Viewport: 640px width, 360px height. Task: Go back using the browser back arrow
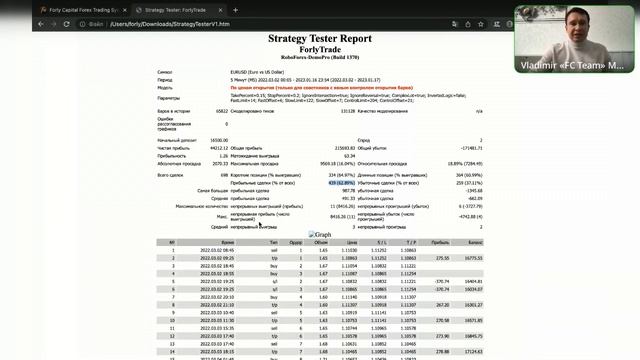(41, 24)
